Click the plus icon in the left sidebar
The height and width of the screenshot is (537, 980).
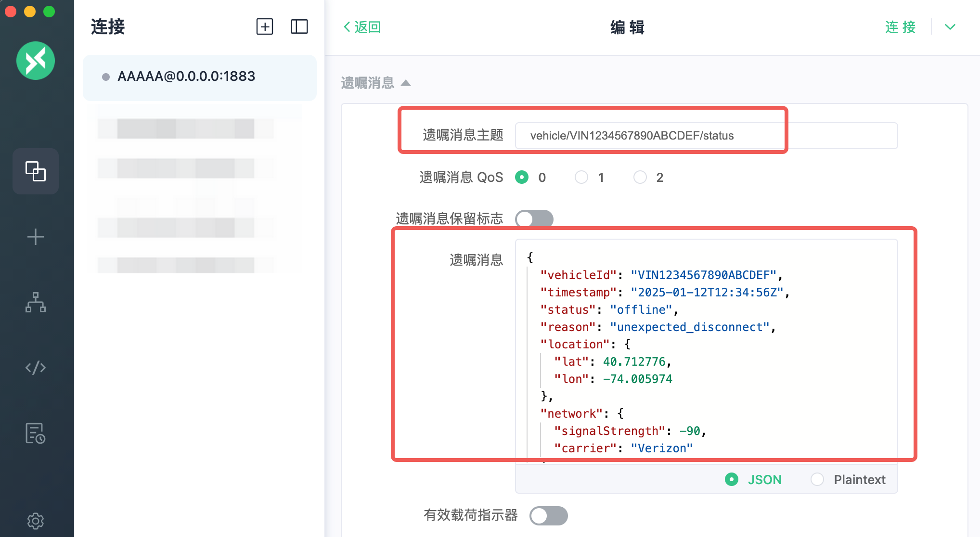[x=36, y=237]
